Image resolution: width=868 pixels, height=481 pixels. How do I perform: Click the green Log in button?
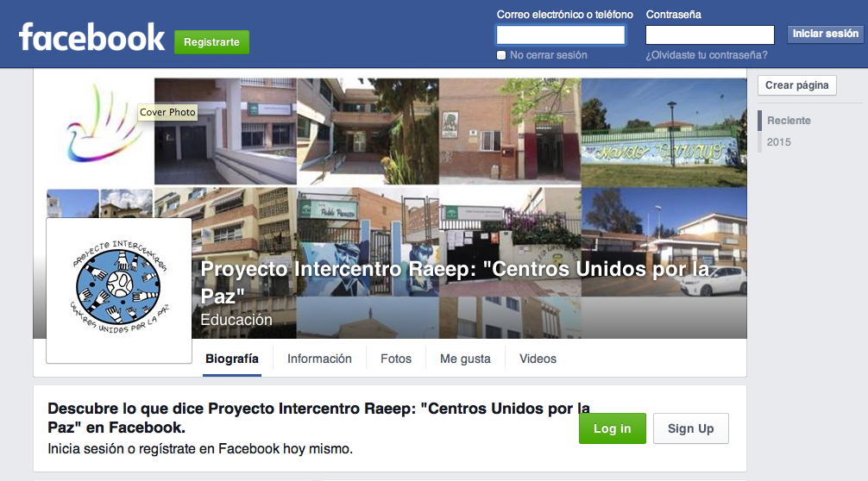click(x=613, y=428)
